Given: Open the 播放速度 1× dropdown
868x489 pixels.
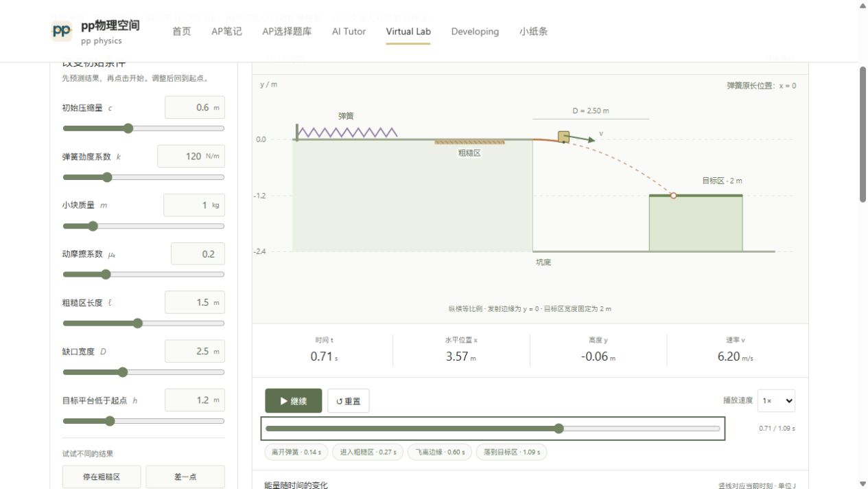Looking at the screenshot, I should (x=777, y=400).
